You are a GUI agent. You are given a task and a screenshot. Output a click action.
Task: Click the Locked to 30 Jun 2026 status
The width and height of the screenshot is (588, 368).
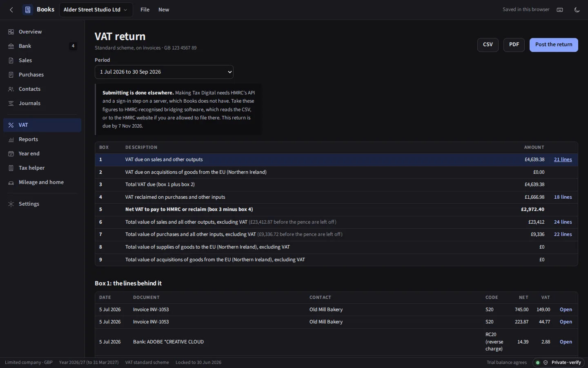198,363
